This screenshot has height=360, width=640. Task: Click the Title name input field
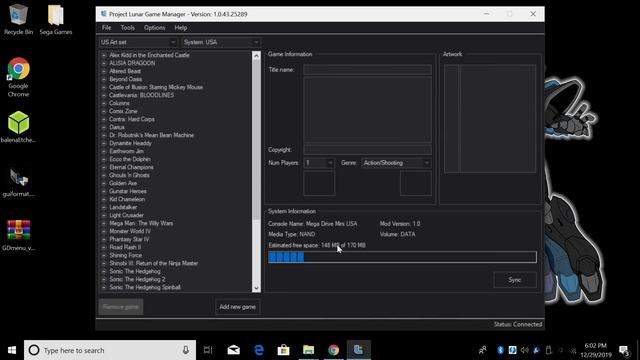367,70
